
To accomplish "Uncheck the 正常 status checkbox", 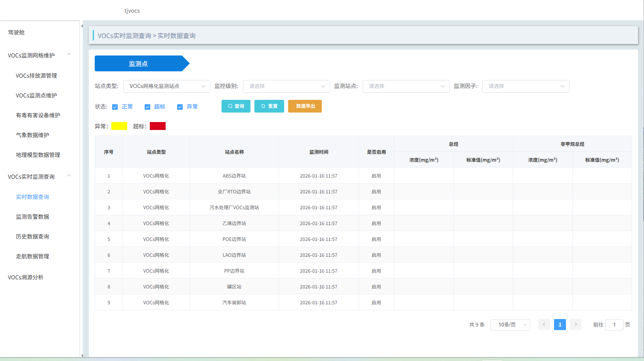I will [x=115, y=107].
